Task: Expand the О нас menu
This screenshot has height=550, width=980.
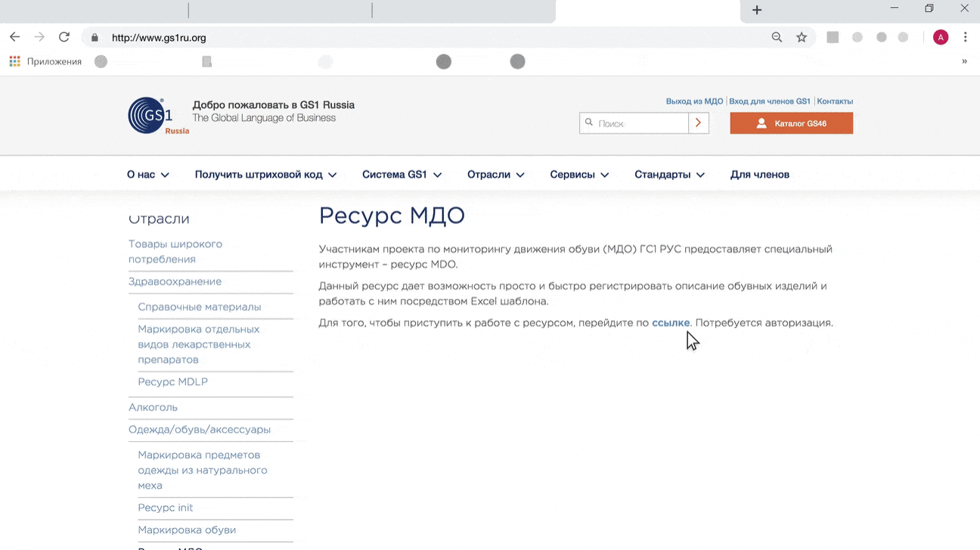Action: click(x=148, y=175)
